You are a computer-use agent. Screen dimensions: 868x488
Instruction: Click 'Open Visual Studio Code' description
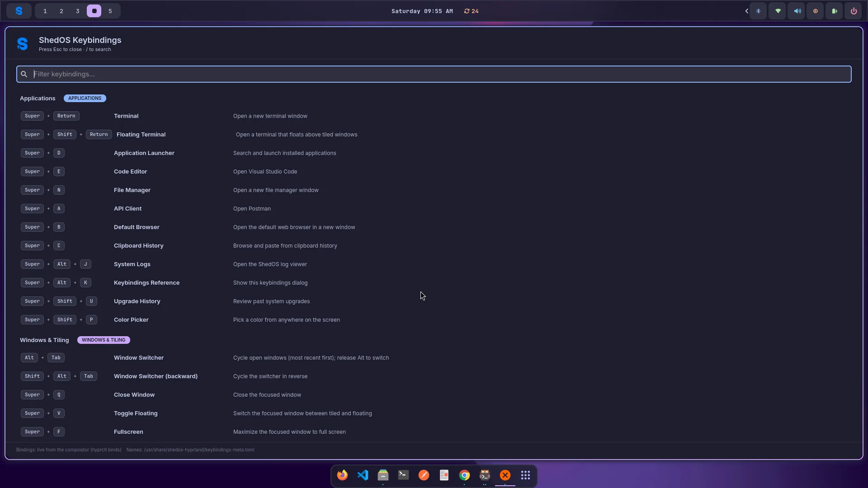265,172
